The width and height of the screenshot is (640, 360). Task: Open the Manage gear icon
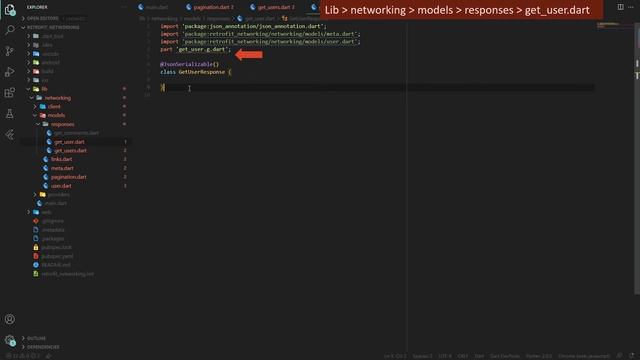[x=10, y=340]
